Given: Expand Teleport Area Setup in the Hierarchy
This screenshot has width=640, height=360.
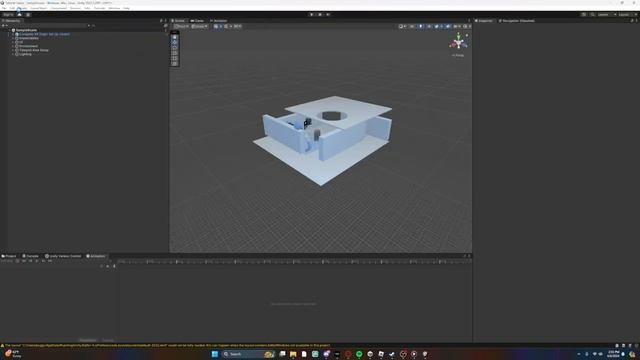Looking at the screenshot, I should [13, 50].
